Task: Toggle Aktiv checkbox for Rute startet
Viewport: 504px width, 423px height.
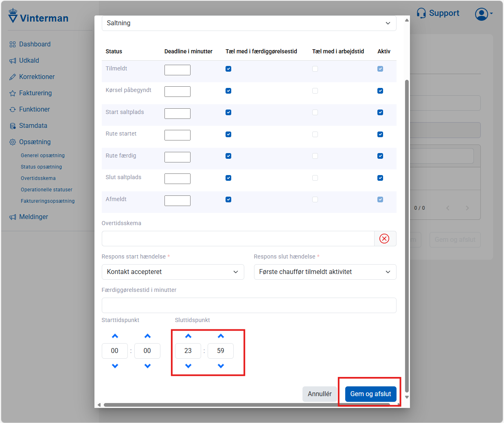Action: [380, 134]
